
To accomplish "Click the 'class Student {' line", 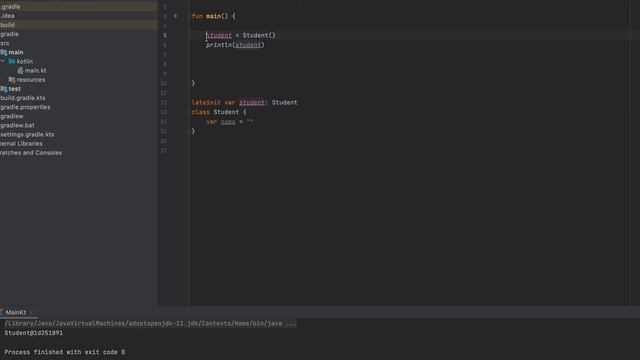I will coord(219,112).
